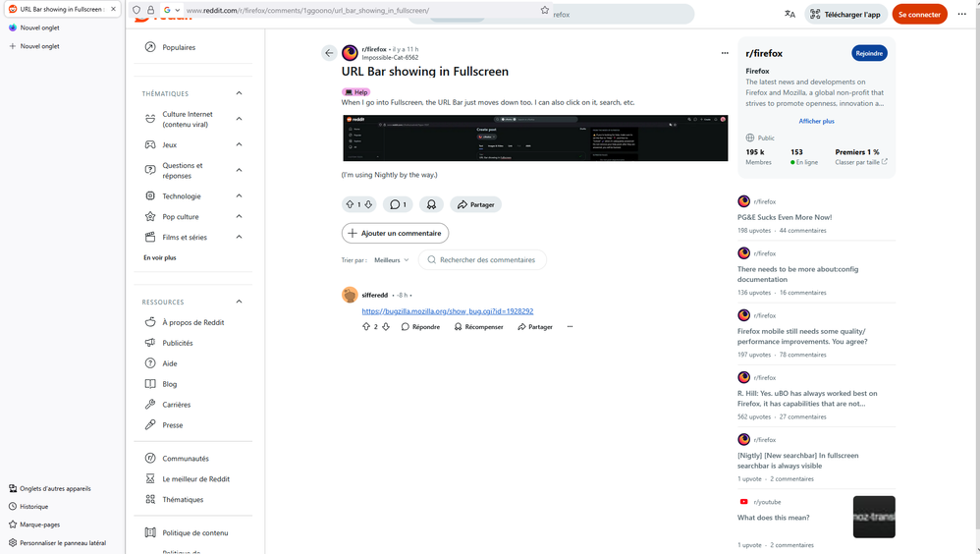Image resolution: width=980 pixels, height=554 pixels.
Task: Click the Se connecter button
Action: 919,15
